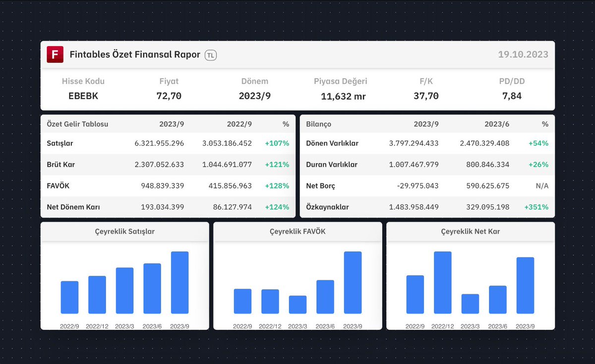
Task: Click the Dönem 2023/9 value
Action: click(254, 96)
